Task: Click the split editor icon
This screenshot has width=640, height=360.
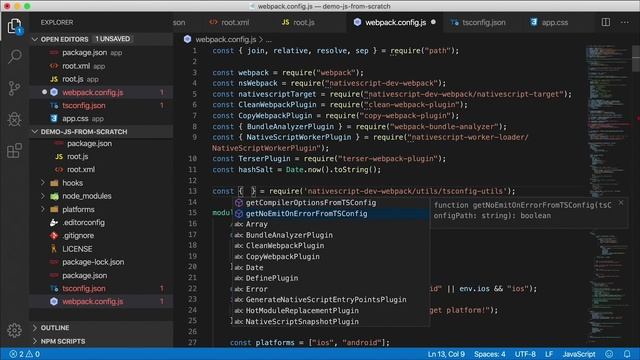Action: tap(606, 22)
